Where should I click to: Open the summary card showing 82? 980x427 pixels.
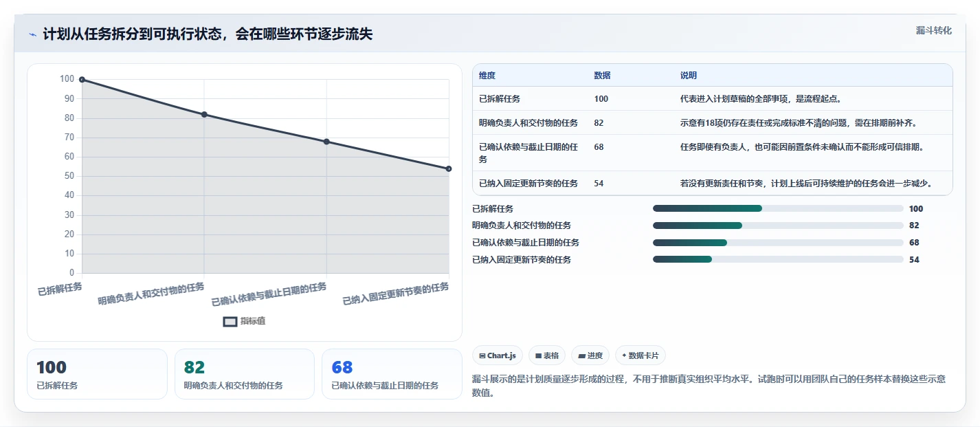(245, 374)
